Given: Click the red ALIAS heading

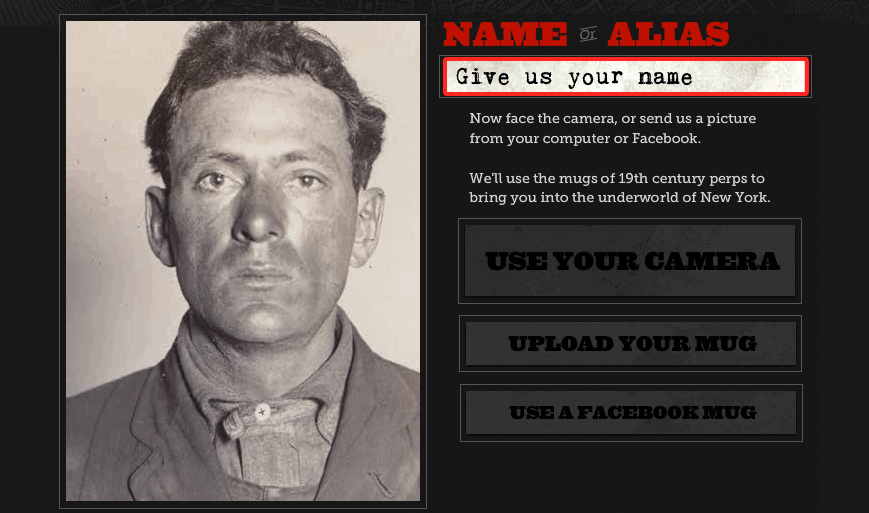Looking at the screenshot, I should click(668, 34).
